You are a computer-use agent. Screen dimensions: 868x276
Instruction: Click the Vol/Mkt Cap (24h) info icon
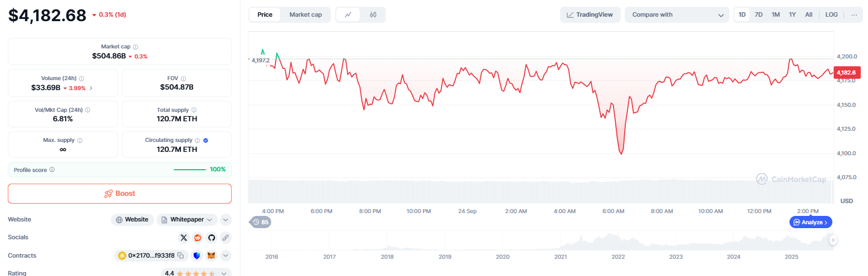point(87,110)
